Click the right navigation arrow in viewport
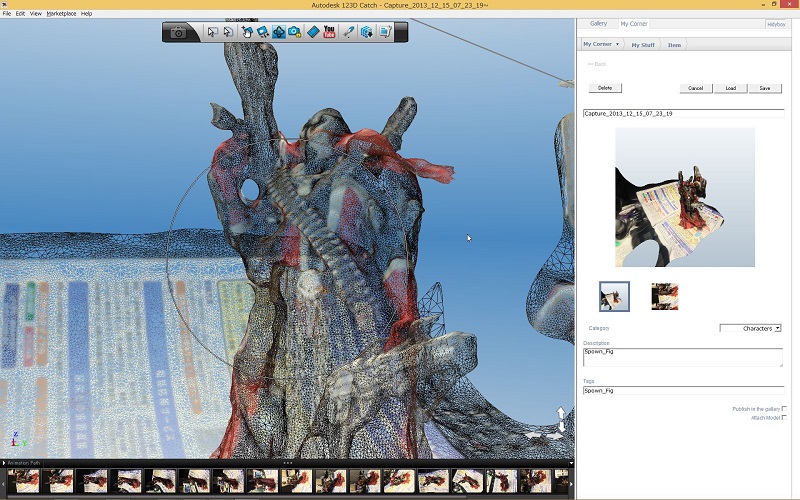This screenshot has height=500, width=800. [x=555, y=436]
